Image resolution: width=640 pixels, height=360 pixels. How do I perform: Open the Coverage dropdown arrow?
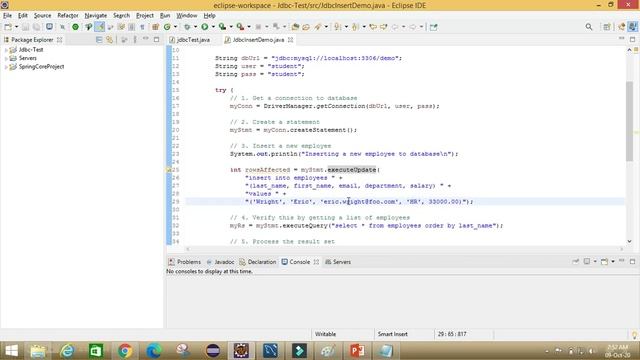231,27
